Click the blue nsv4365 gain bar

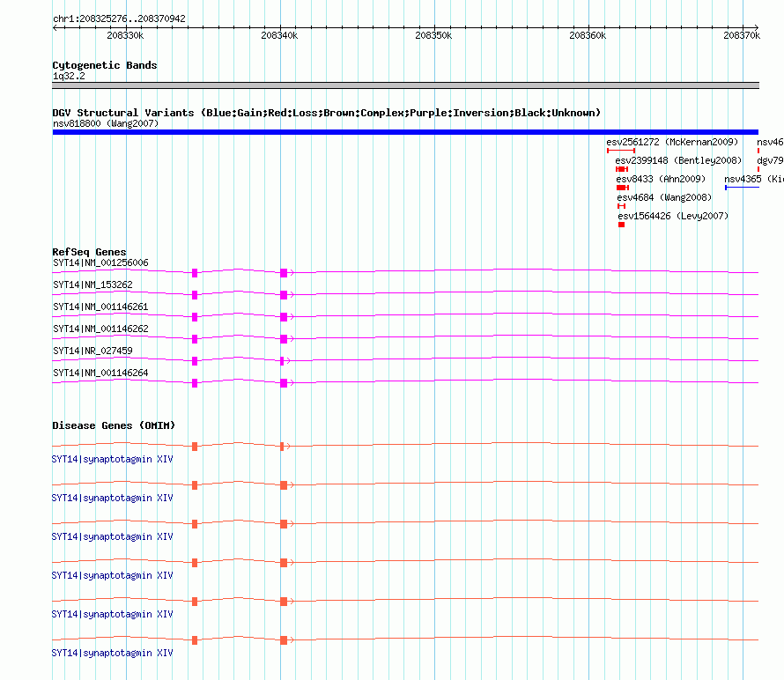pos(742,188)
